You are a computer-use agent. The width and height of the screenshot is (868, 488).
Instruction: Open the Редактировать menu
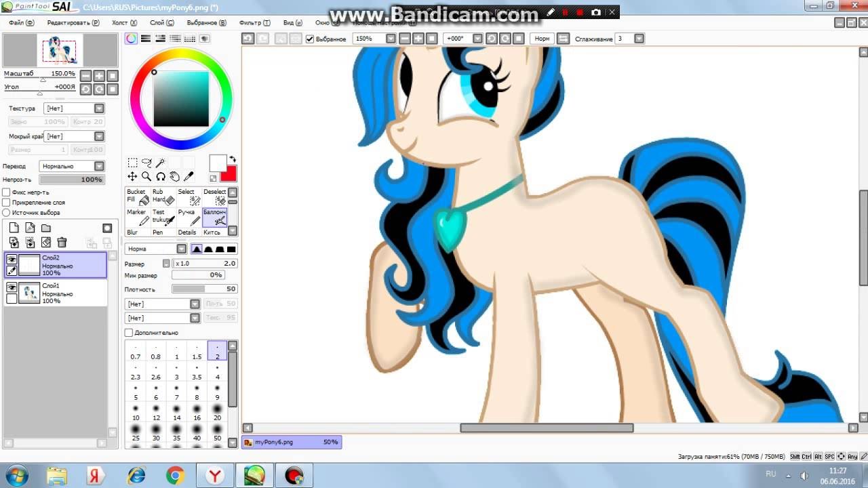[x=73, y=22]
